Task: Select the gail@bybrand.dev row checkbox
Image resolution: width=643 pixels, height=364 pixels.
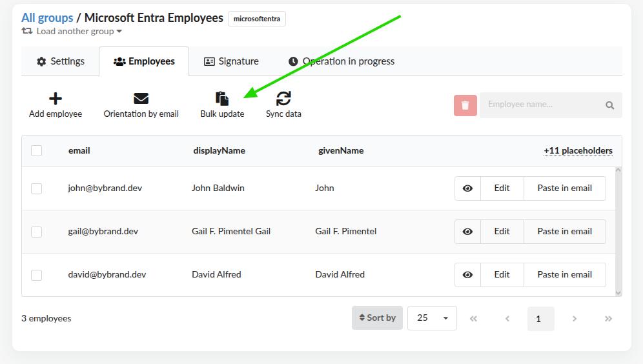Action: (x=37, y=232)
